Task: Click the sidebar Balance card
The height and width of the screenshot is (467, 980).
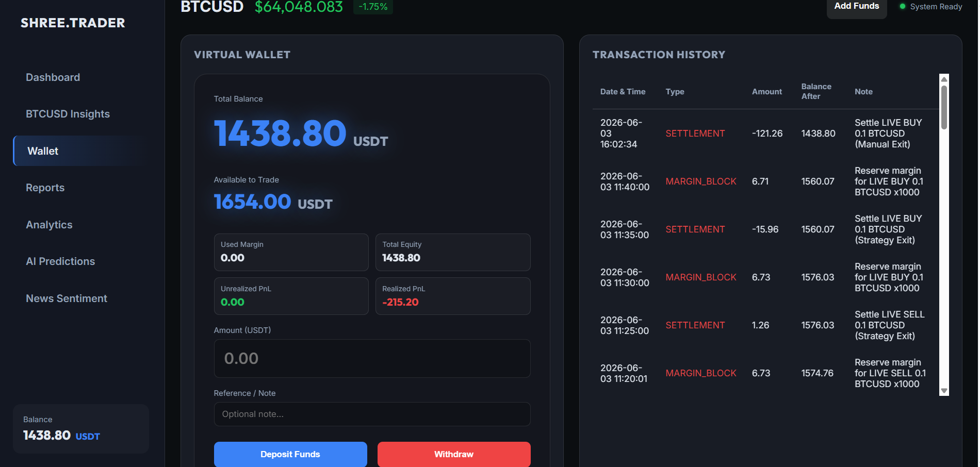Action: click(x=81, y=429)
